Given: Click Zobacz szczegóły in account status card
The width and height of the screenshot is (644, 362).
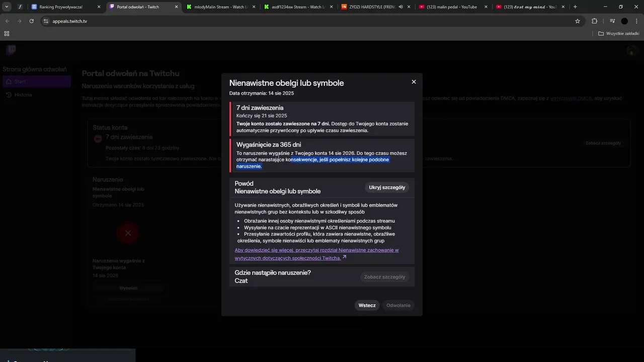Looking at the screenshot, I should pyautogui.click(x=603, y=143).
